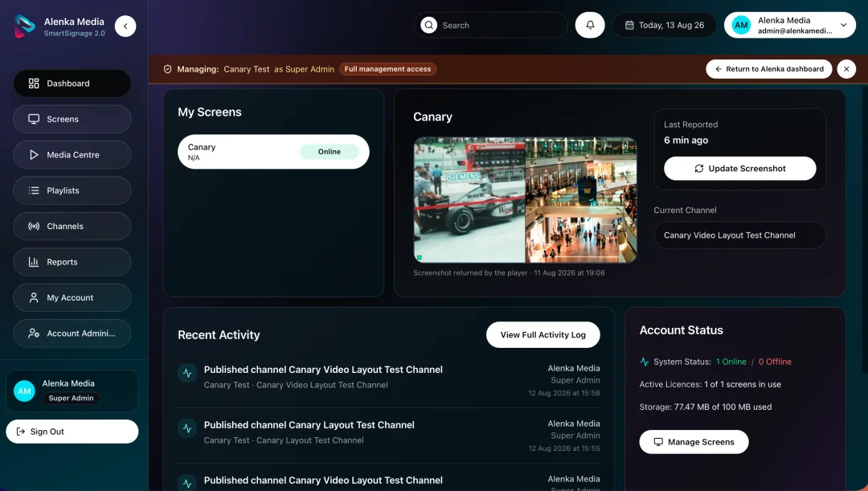868x491 pixels.
Task: Click the bottom cut-off entry's activity icon
Action: coord(187,483)
